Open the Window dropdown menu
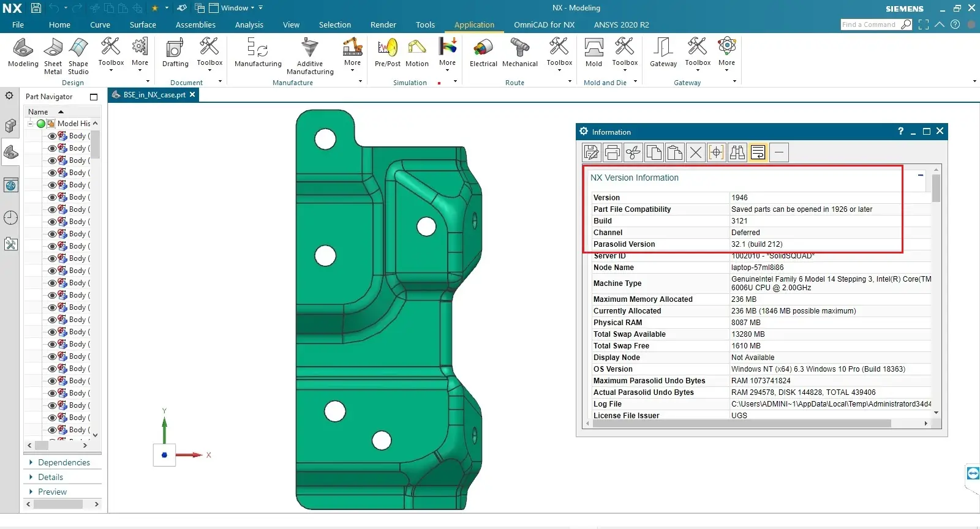The width and height of the screenshot is (980, 529). point(237,8)
